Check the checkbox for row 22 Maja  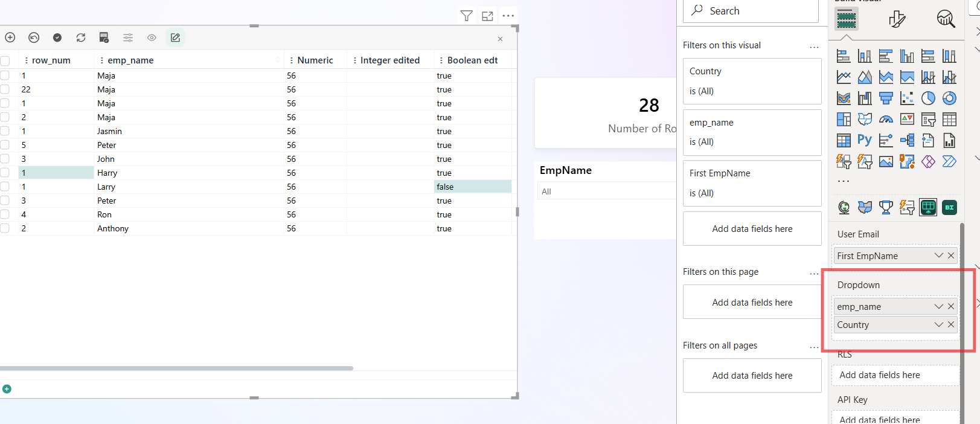[5, 89]
